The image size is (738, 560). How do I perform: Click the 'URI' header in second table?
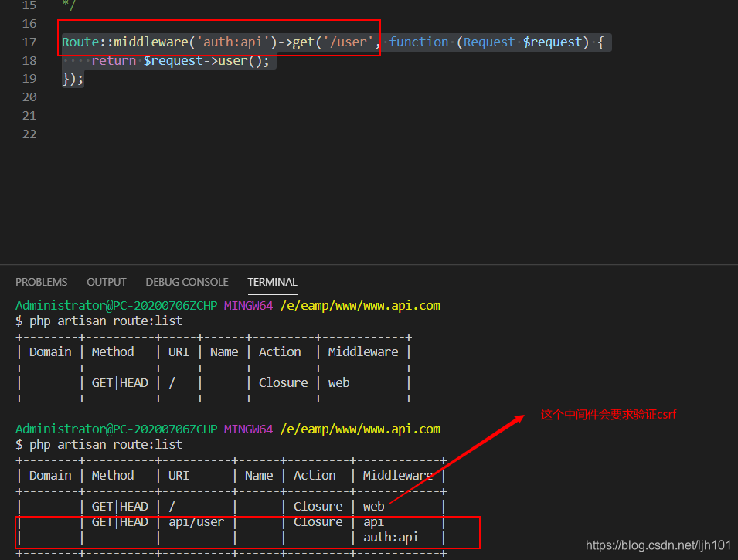click(179, 476)
